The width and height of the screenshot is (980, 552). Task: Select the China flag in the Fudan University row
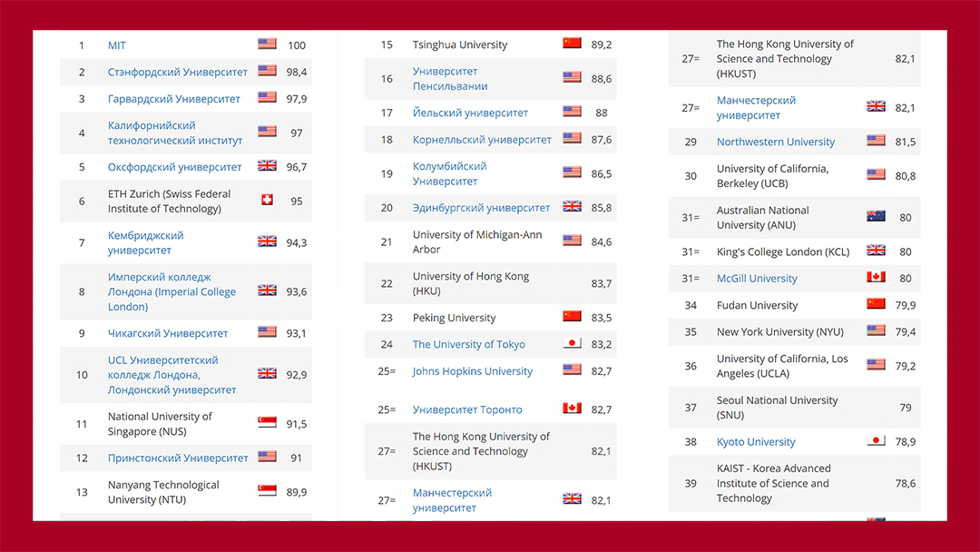[x=877, y=304]
